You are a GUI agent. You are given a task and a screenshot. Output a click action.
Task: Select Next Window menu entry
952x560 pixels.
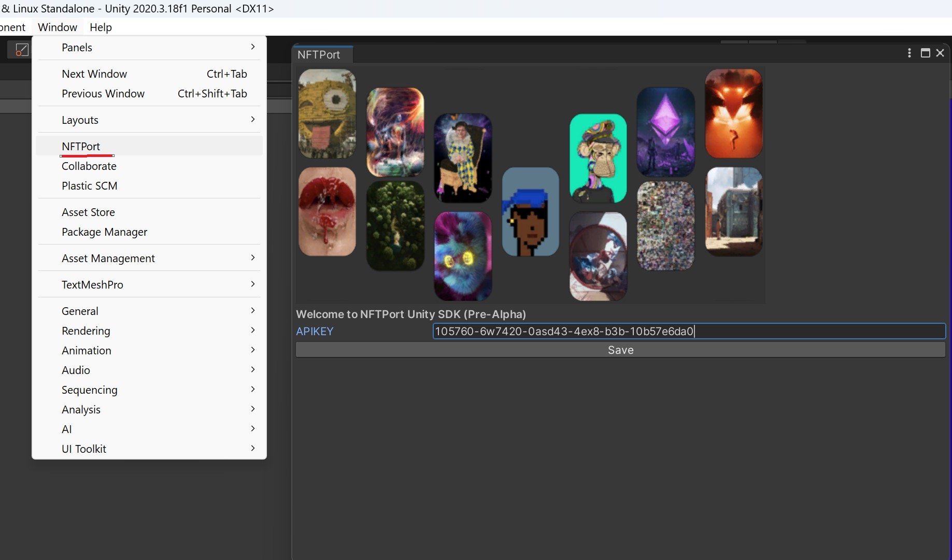149,74
